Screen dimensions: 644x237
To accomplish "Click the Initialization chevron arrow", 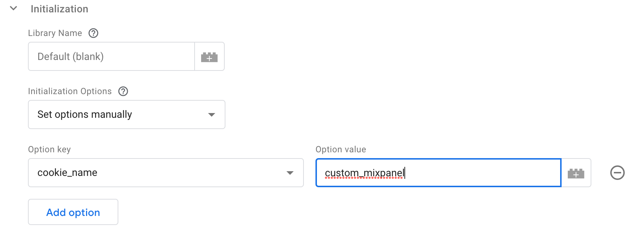I will tap(13, 9).
